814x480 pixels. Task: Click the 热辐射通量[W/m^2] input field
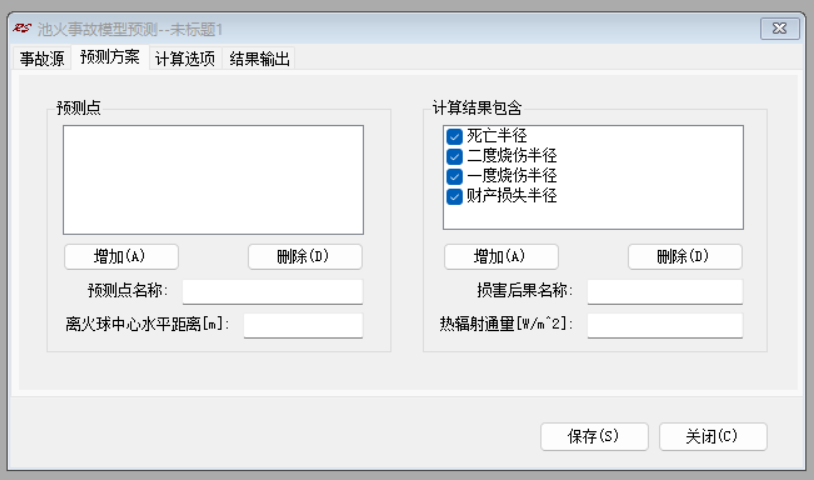[664, 325]
